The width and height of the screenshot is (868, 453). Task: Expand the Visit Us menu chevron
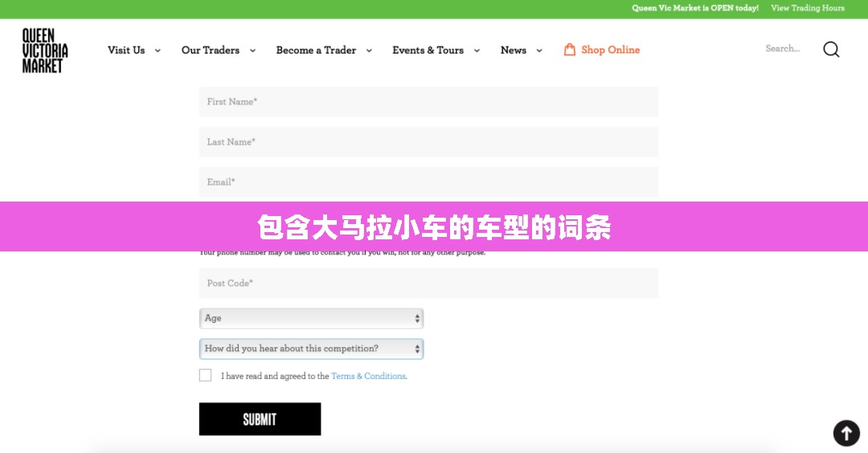point(158,51)
